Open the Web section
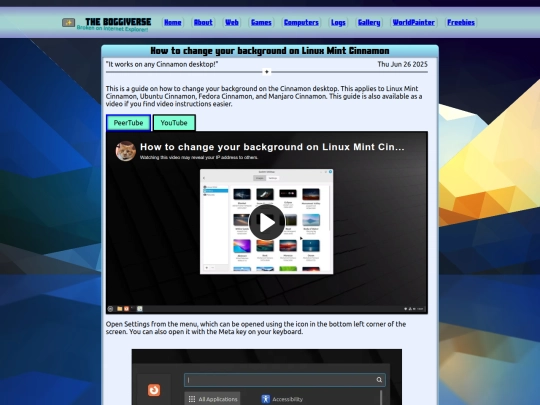This screenshot has height=405, width=540. (232, 22)
